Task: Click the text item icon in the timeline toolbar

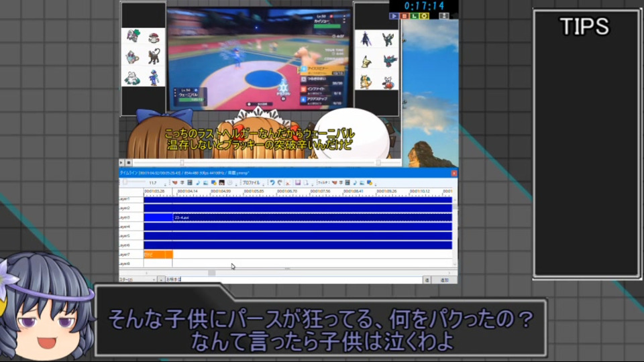Action: coord(182,182)
